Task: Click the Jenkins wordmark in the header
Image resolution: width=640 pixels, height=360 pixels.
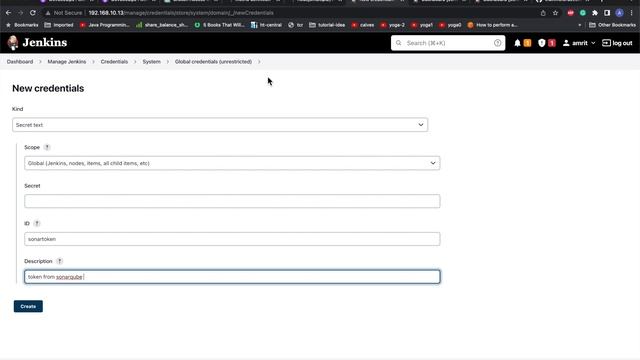Action: [x=44, y=42]
